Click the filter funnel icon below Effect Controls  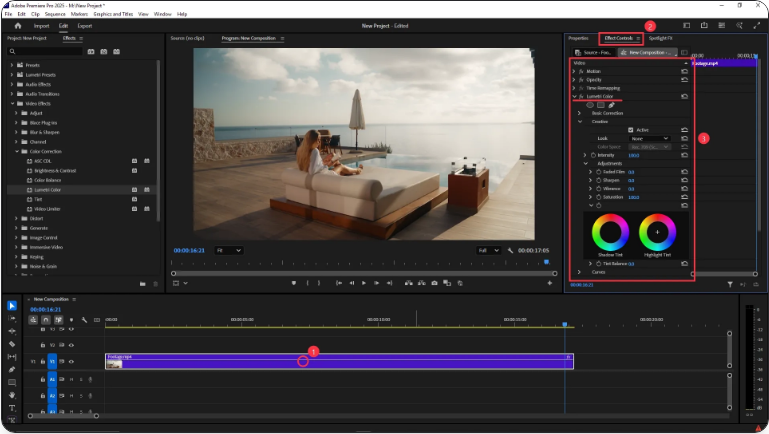pyautogui.click(x=730, y=284)
